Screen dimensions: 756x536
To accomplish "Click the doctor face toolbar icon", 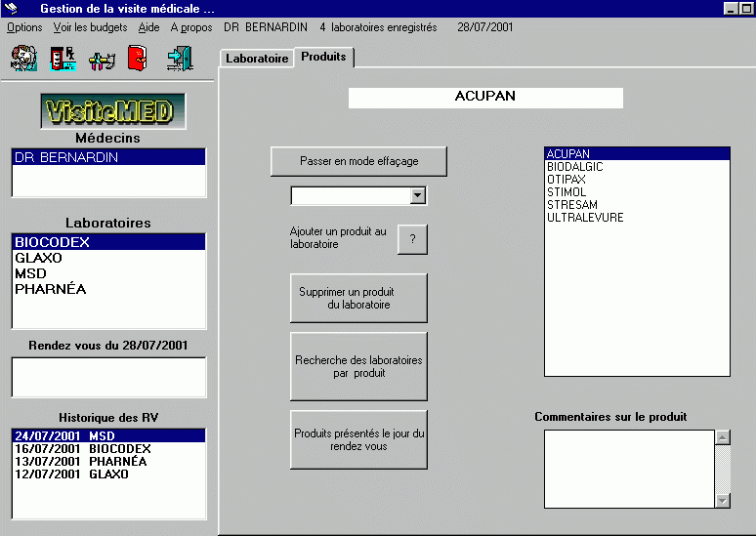I will tap(23, 59).
